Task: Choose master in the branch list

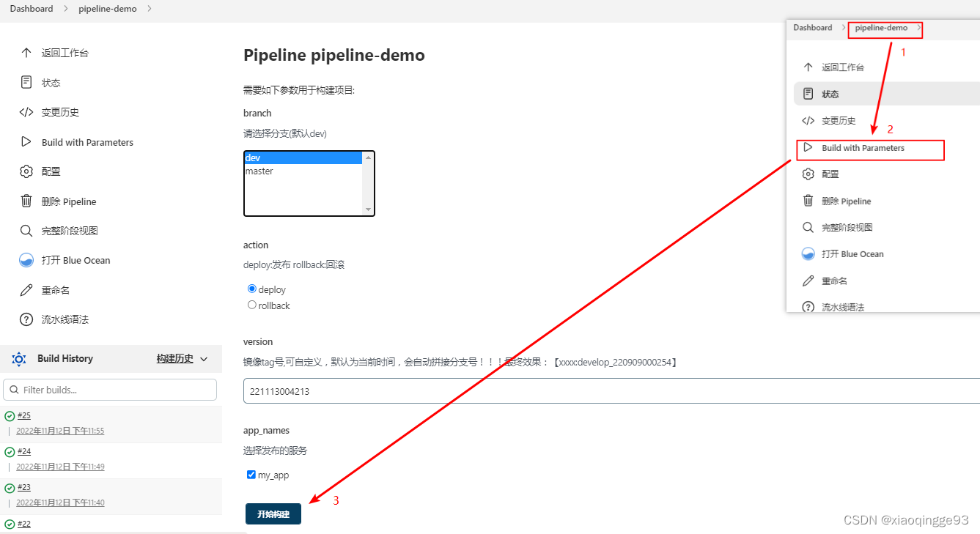Action: (259, 171)
